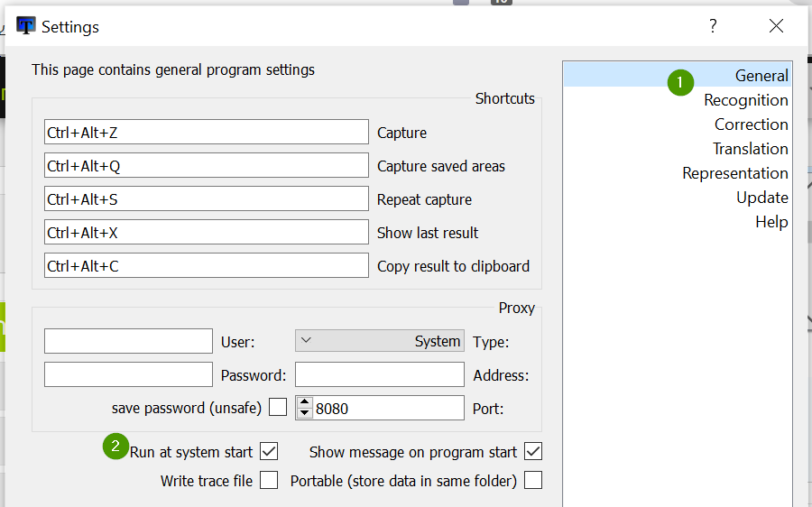Click the Settings window app icon
The height and width of the screenshot is (507, 812).
pos(26,26)
